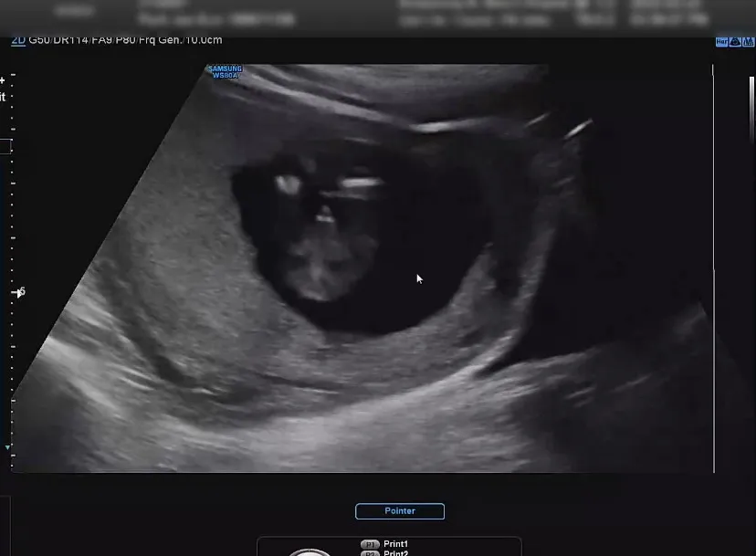Select the 2D mode label
Image resolution: width=756 pixels, height=556 pixels.
click(18, 40)
